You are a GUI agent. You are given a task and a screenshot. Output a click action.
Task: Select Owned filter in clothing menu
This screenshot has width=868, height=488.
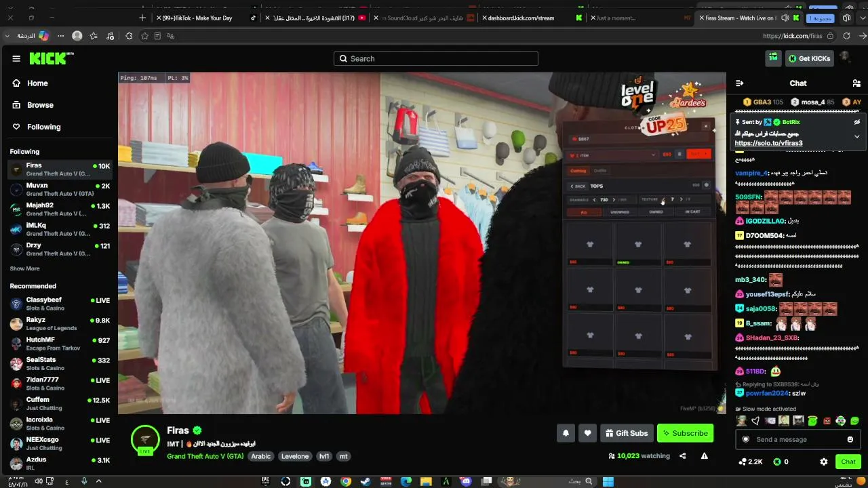tap(656, 212)
